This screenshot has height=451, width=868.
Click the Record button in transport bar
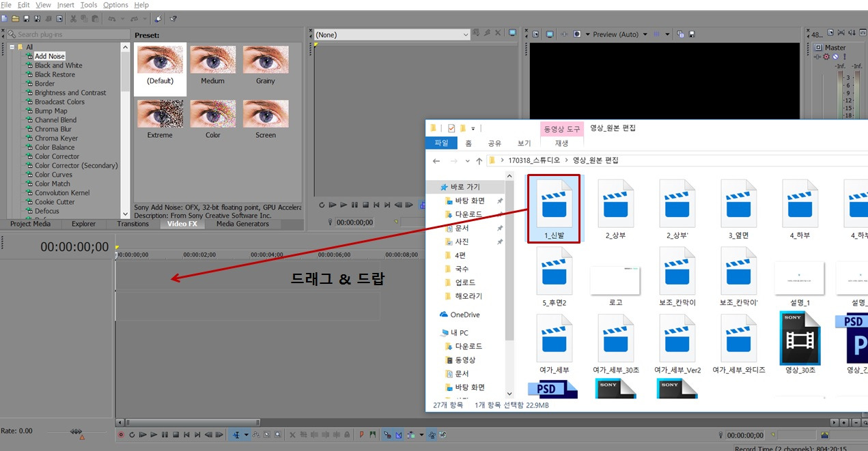121,435
